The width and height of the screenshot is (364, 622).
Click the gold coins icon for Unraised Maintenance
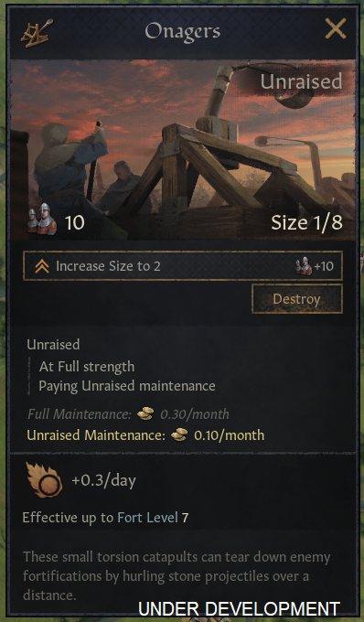(x=179, y=435)
